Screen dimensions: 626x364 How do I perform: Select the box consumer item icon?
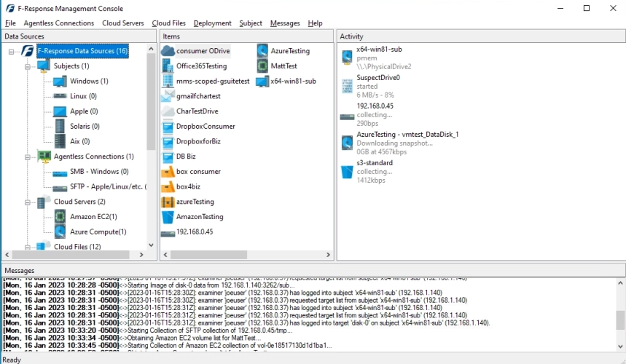tap(168, 172)
